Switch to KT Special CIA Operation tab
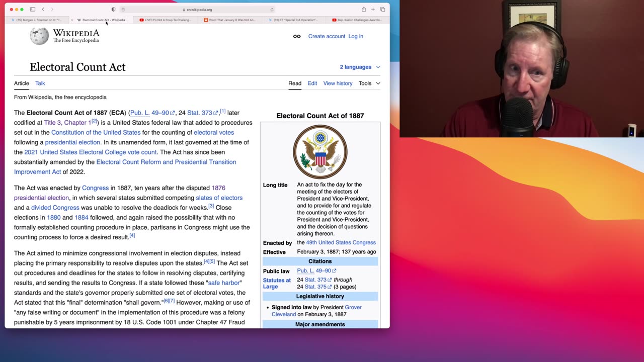 294,20
